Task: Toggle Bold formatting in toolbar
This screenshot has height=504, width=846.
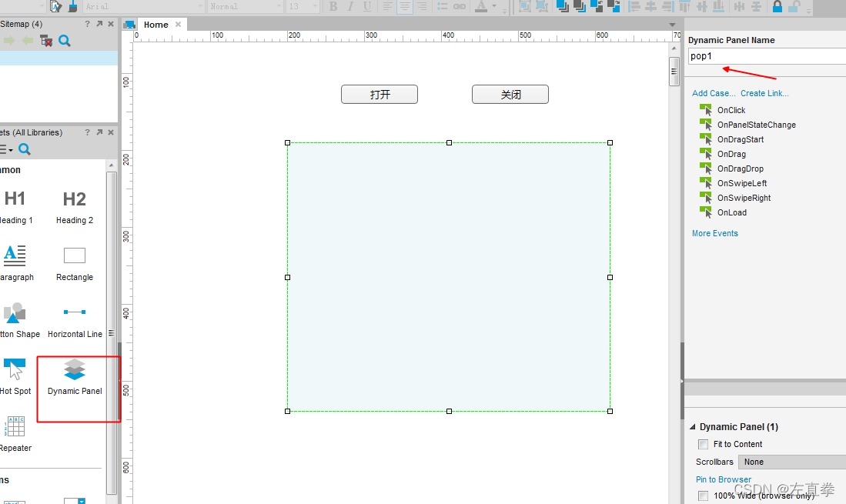Action: pyautogui.click(x=333, y=6)
